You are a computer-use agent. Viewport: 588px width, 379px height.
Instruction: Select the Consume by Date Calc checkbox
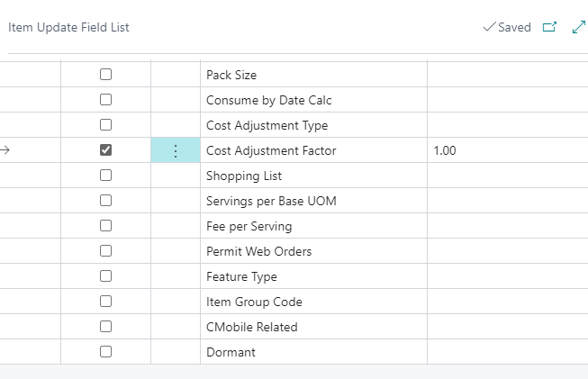pyautogui.click(x=105, y=100)
